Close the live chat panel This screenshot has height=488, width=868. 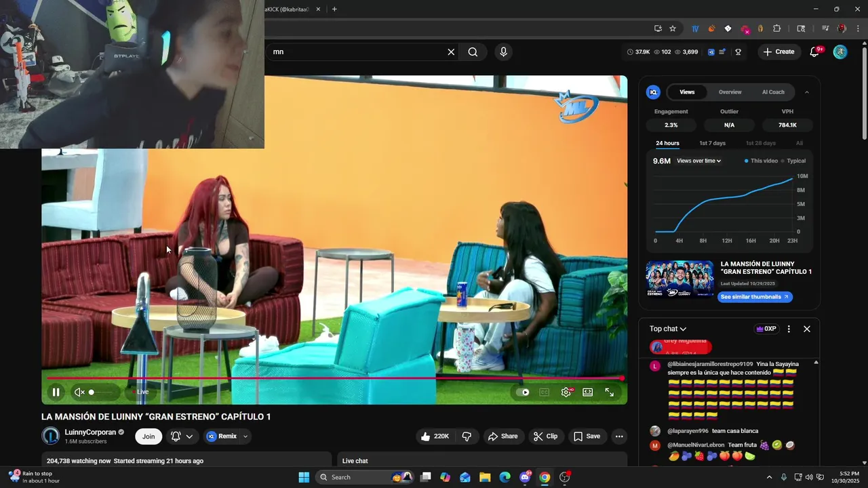point(807,329)
